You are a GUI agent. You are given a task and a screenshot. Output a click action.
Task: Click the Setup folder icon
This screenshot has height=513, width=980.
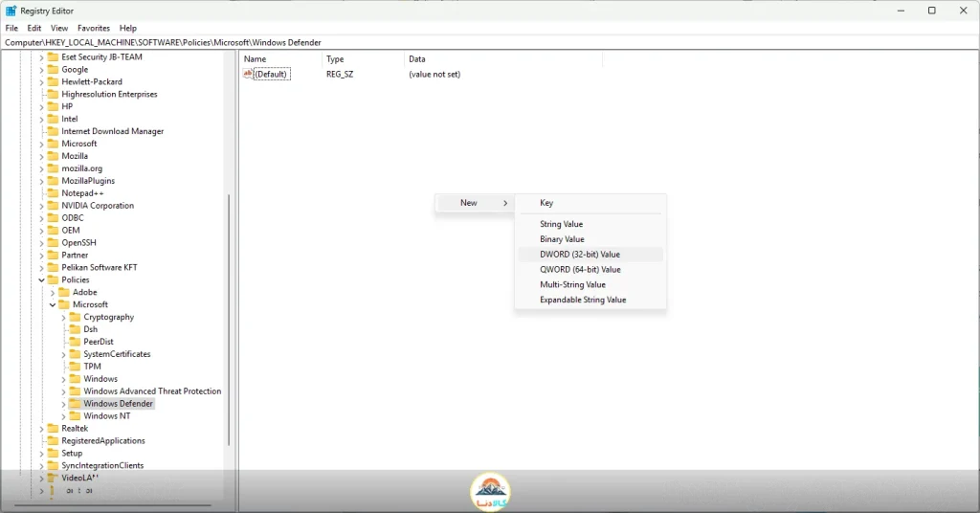(x=54, y=453)
